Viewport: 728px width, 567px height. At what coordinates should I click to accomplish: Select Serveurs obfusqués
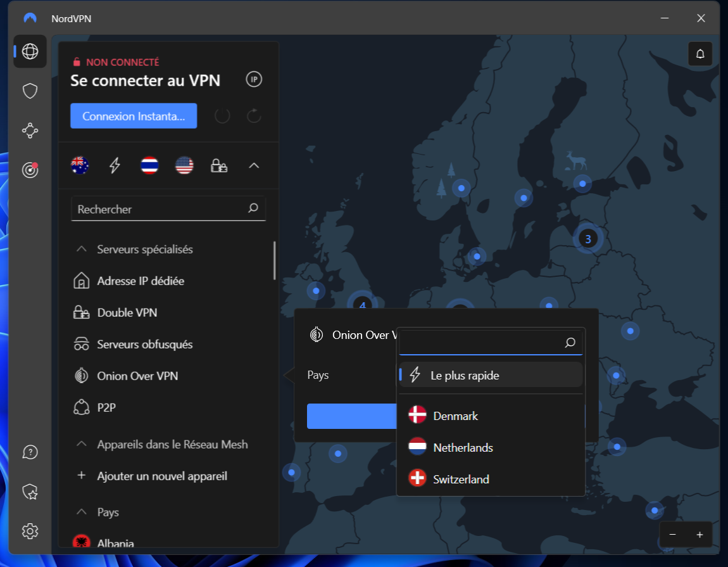point(145,345)
